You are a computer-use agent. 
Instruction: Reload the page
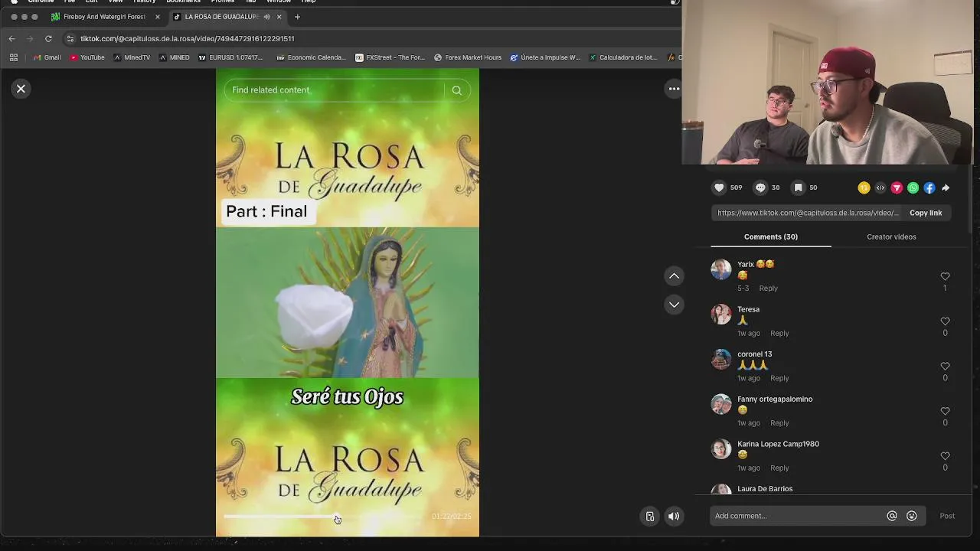pos(48,38)
